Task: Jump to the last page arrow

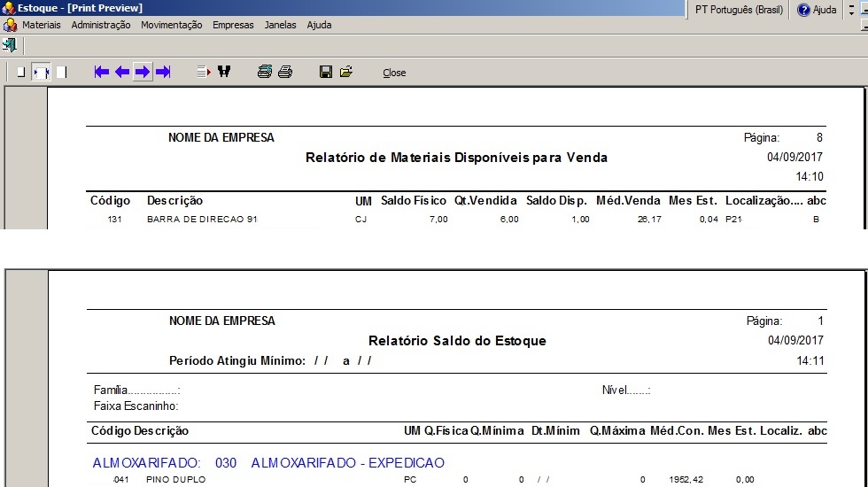Action: (163, 72)
